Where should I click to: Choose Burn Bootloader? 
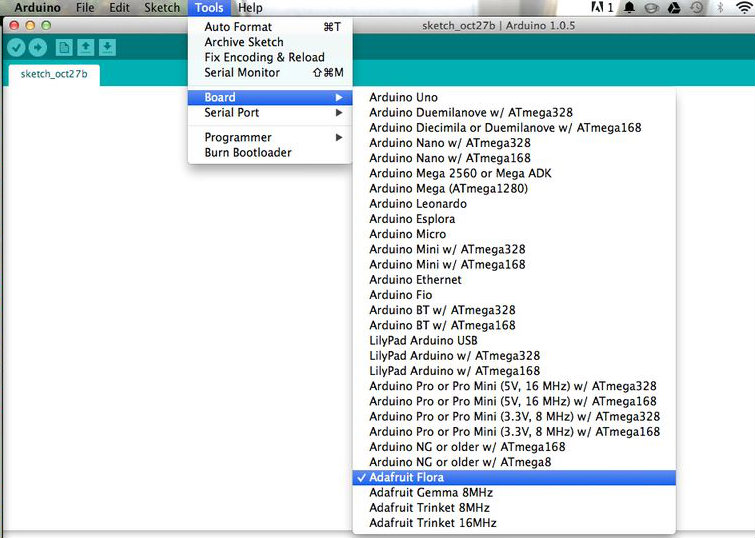pos(270,153)
